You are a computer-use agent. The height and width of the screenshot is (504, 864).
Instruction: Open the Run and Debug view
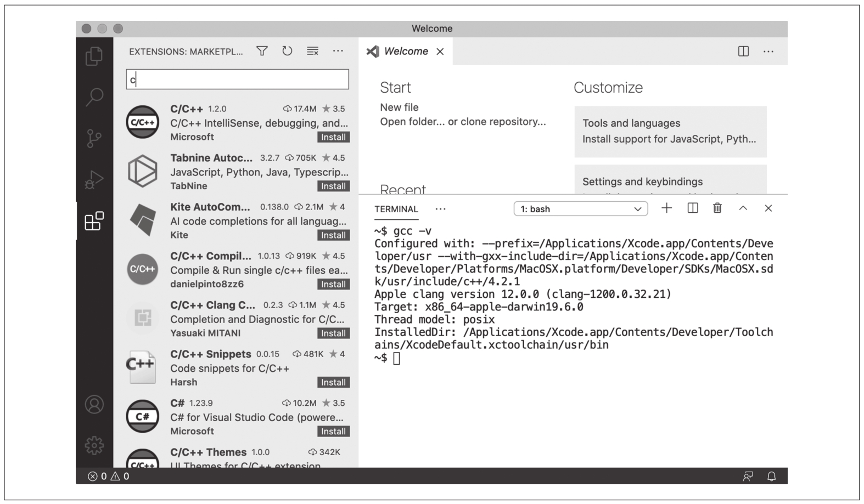tap(94, 179)
